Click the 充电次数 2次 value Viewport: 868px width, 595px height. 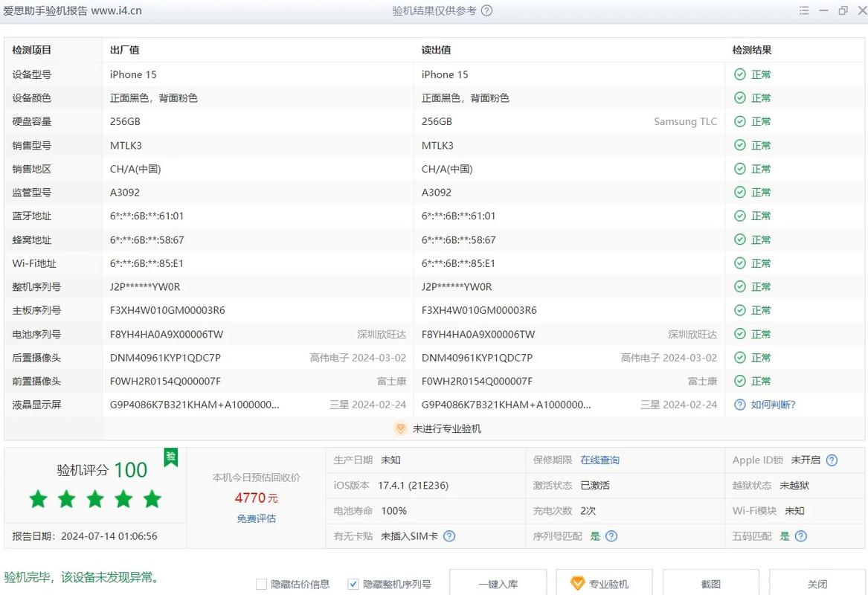(588, 510)
